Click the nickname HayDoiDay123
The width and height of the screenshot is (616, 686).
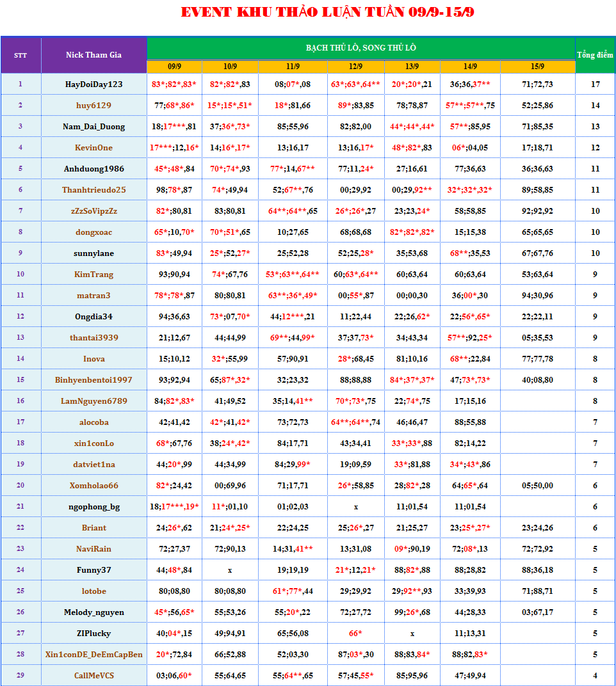click(93, 84)
